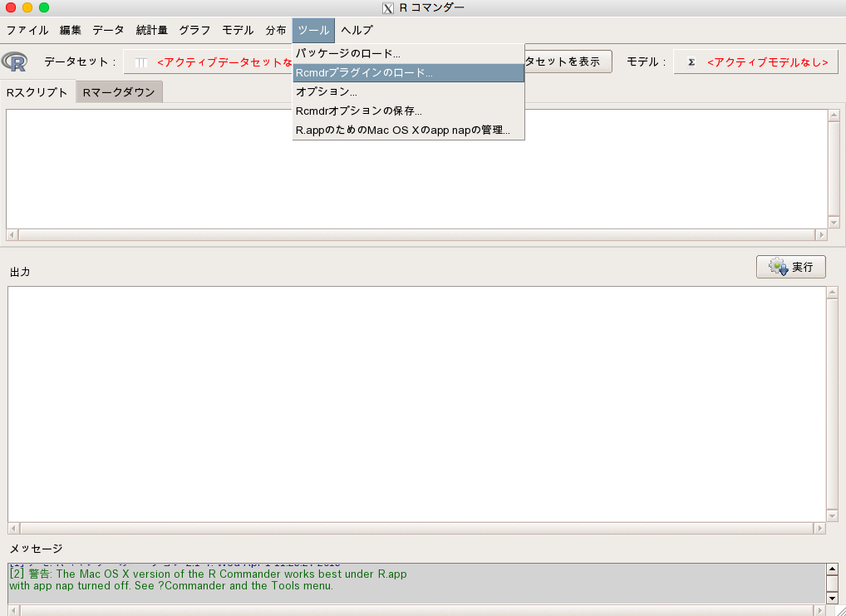The width and height of the screenshot is (846, 616).
Task: Click the モデル： label
Action: click(x=646, y=62)
